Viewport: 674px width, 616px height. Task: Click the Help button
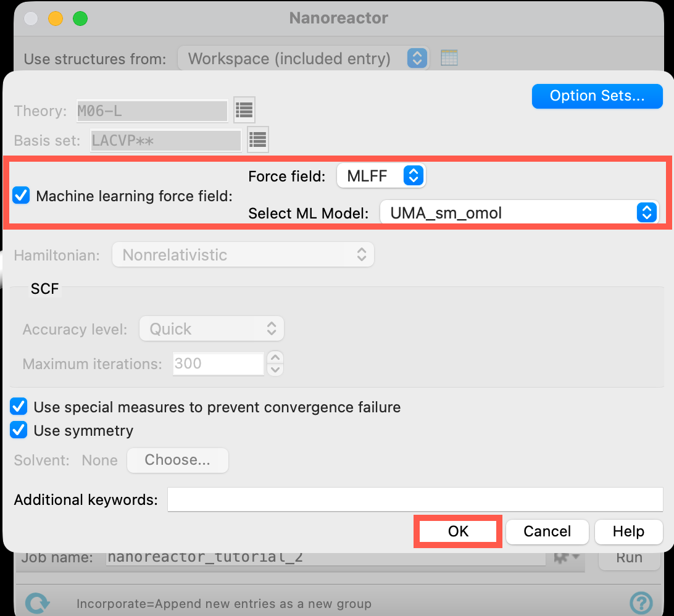(x=628, y=531)
